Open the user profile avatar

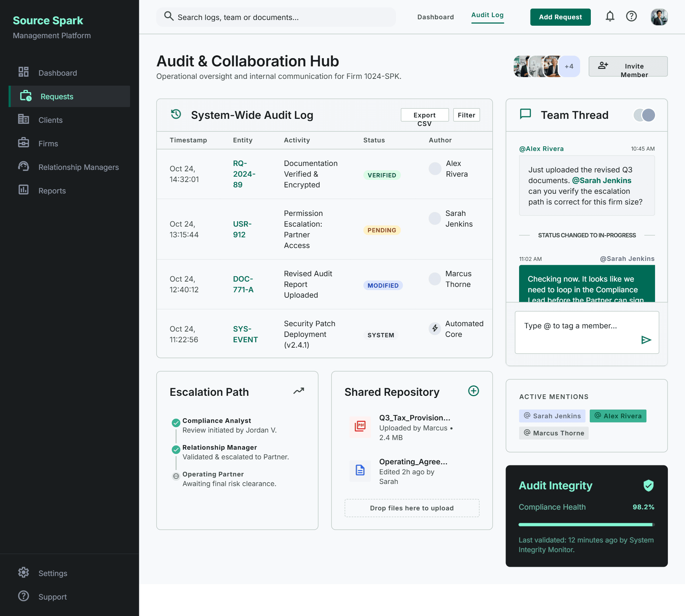pos(659,17)
